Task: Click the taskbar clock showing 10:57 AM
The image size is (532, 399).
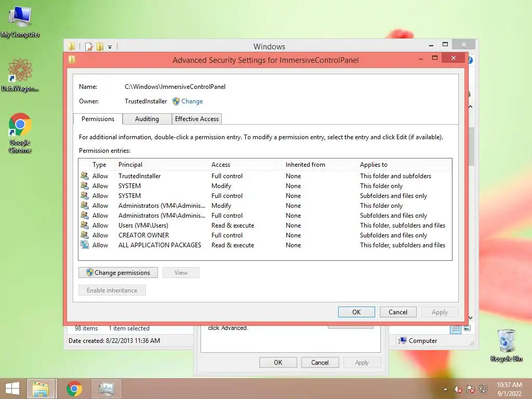Action: click(509, 389)
